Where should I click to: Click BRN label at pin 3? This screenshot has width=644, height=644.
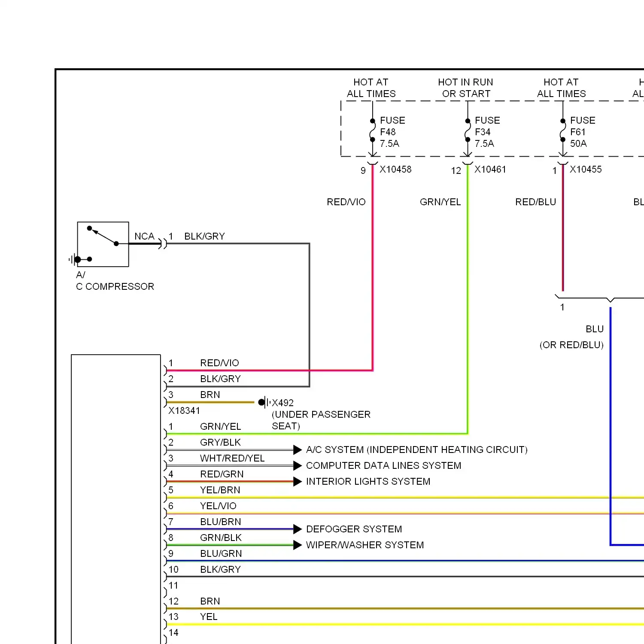[210, 395]
